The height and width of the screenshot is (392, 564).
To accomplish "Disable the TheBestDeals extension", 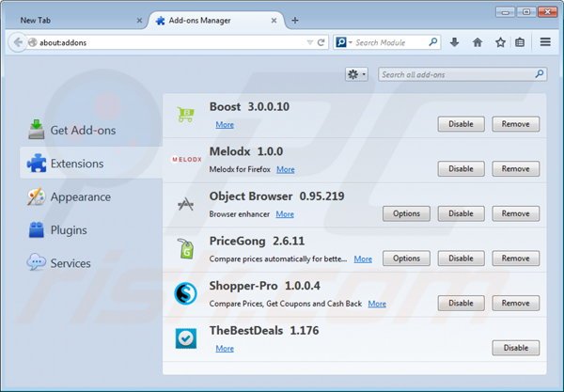I will point(515,348).
